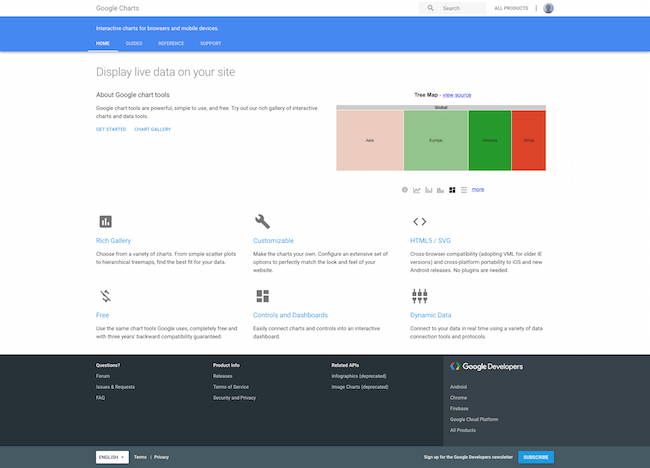The image size is (650, 468).
Task: Click the GET STARTED link
Action: (x=111, y=129)
